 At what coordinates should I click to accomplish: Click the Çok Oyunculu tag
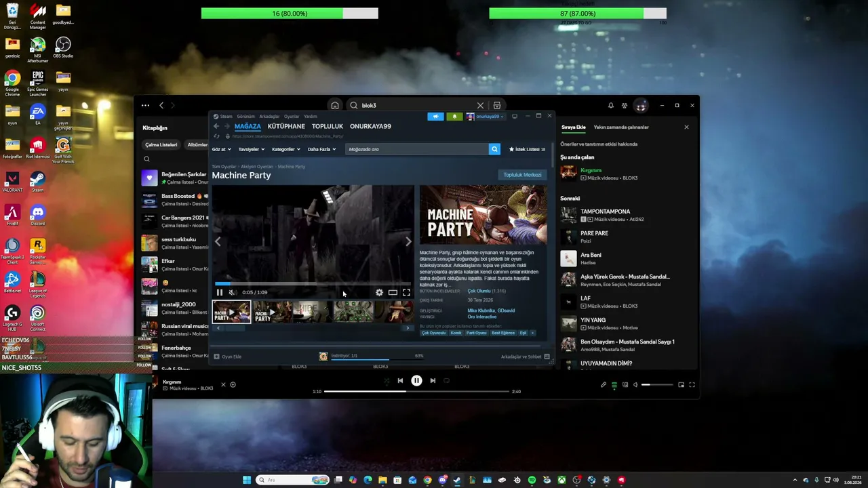click(434, 333)
